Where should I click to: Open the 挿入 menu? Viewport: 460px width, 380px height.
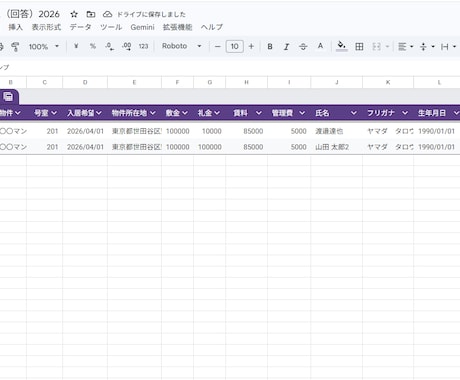coord(16,27)
